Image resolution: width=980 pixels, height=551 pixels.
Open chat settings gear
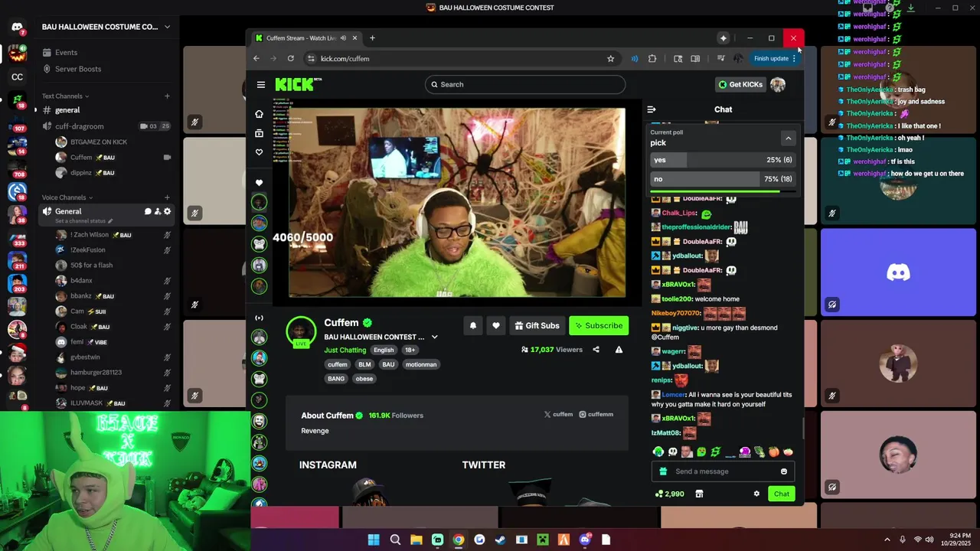pyautogui.click(x=756, y=494)
